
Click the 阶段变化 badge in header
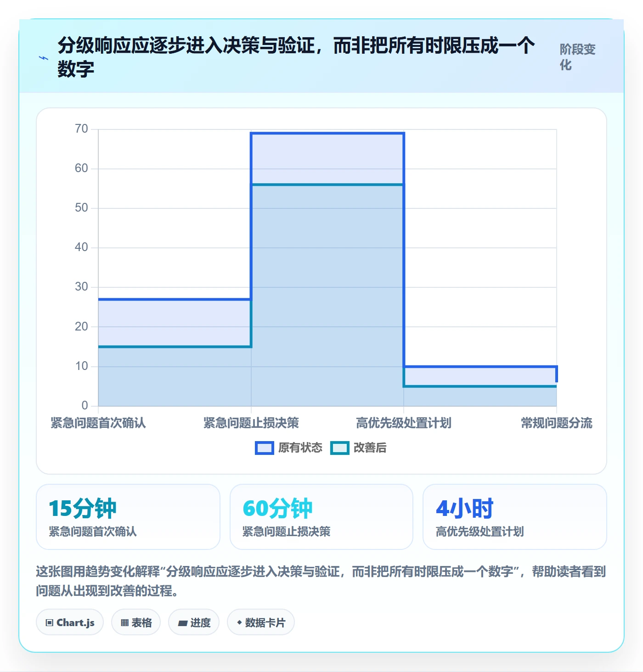[577, 57]
